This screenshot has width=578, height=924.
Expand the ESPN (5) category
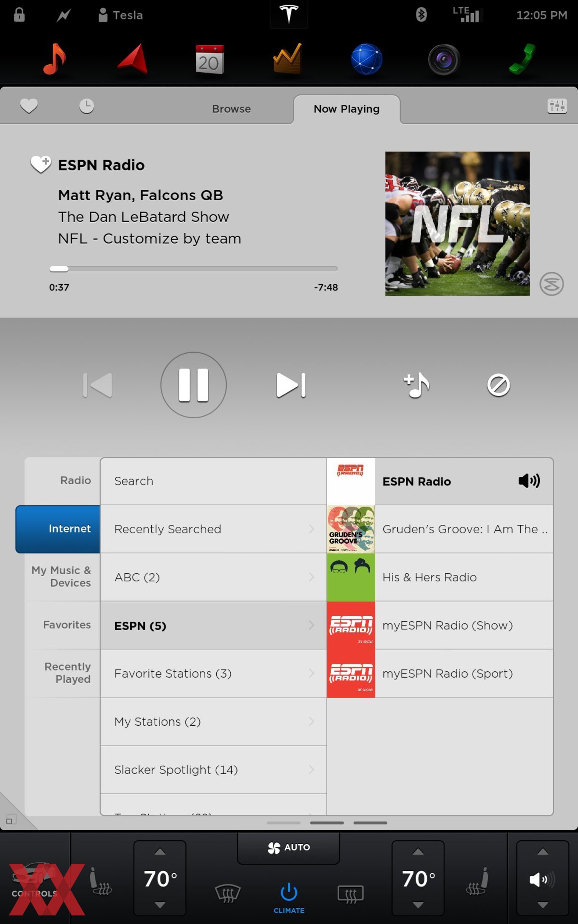(x=213, y=625)
